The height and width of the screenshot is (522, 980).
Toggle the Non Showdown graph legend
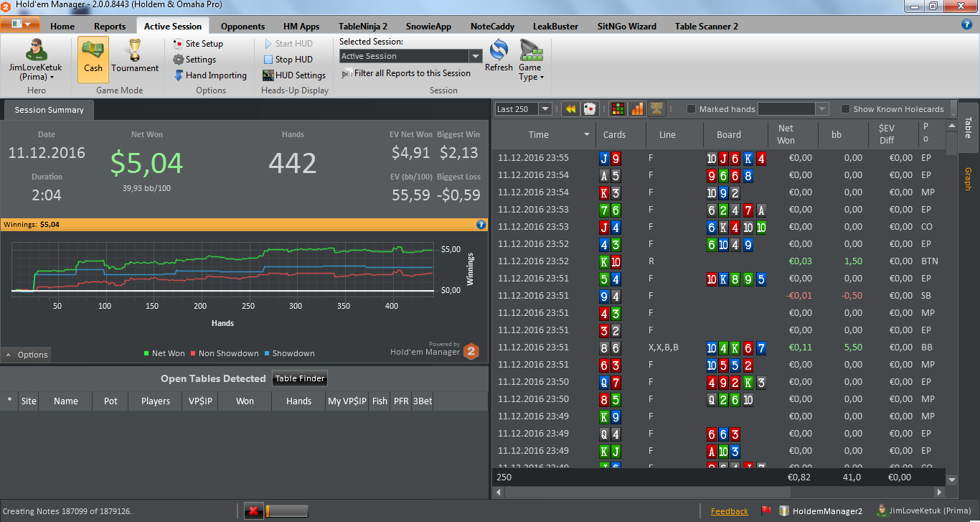225,353
